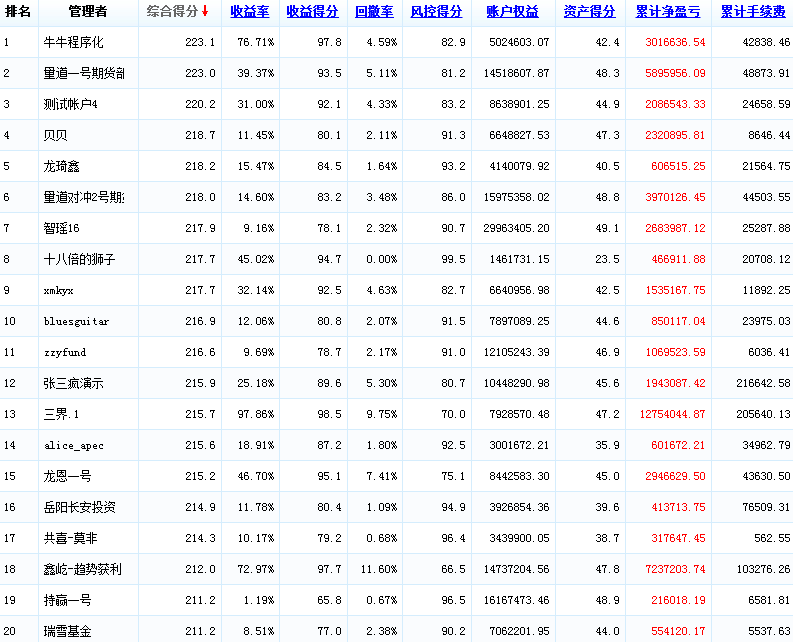Select the 管理者 column header
The height and width of the screenshot is (642, 793).
click(87, 12)
